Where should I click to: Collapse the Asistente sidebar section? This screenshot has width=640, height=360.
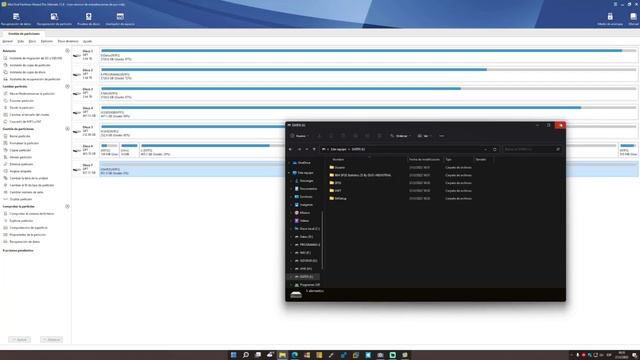67,51
